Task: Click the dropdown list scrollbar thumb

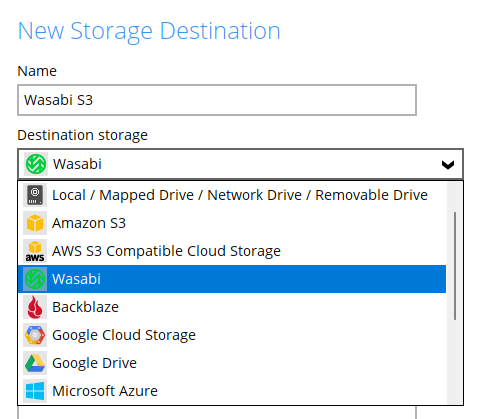Action: coord(455,266)
